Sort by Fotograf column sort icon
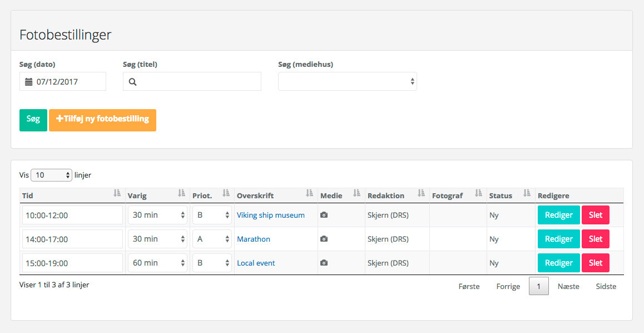This screenshot has height=333, width=644. [478, 193]
